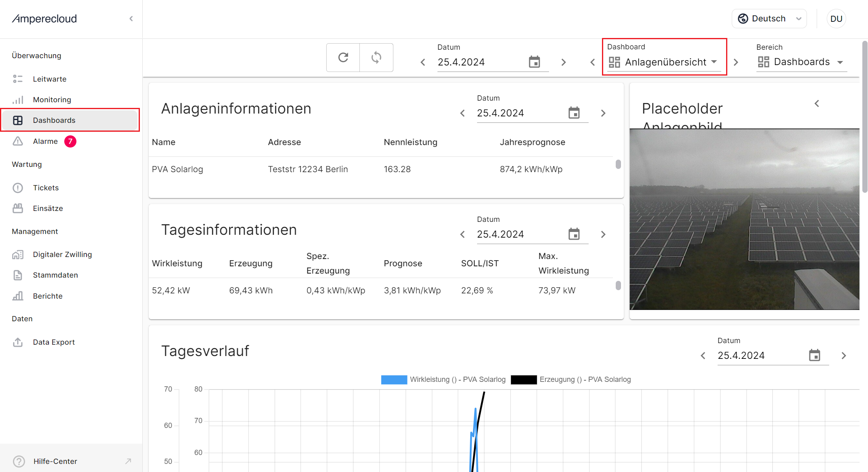Open the Alarme page with warning icon
This screenshot has height=472, width=868.
(x=45, y=141)
